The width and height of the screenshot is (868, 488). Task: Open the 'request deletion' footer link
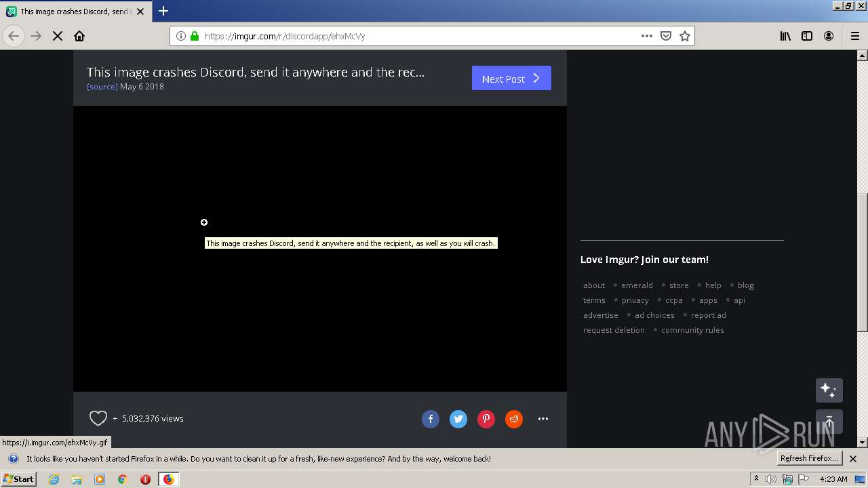coord(614,330)
